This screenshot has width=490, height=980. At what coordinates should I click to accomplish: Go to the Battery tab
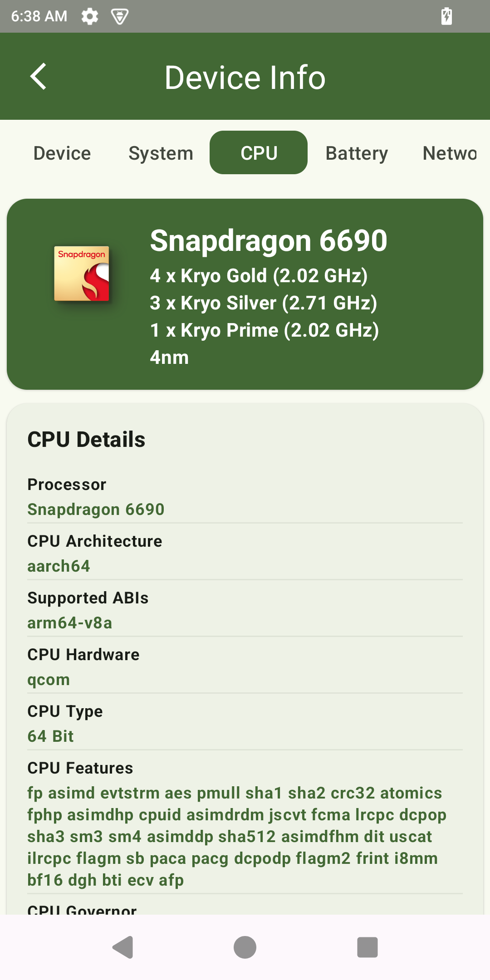[x=357, y=153]
